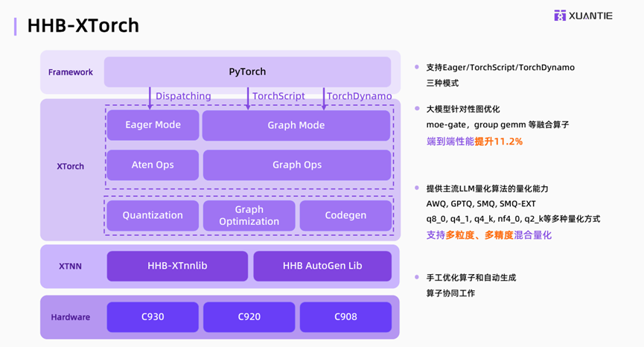The width and height of the screenshot is (644, 347).
Task: Click the Eager Mode block
Action: (x=153, y=125)
